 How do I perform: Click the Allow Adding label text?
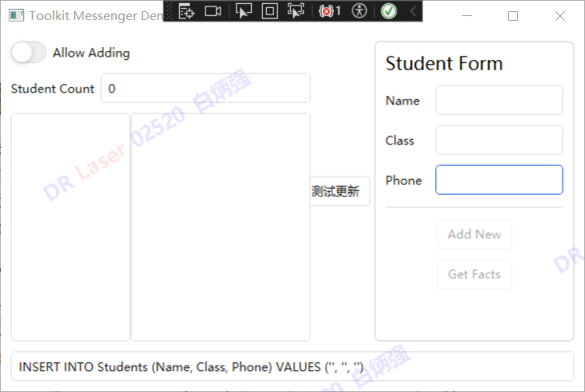coord(91,53)
